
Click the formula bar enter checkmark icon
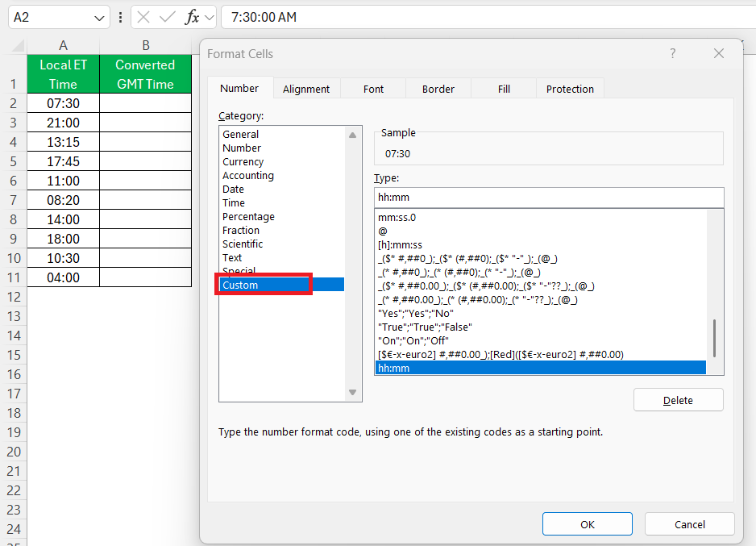[168, 18]
